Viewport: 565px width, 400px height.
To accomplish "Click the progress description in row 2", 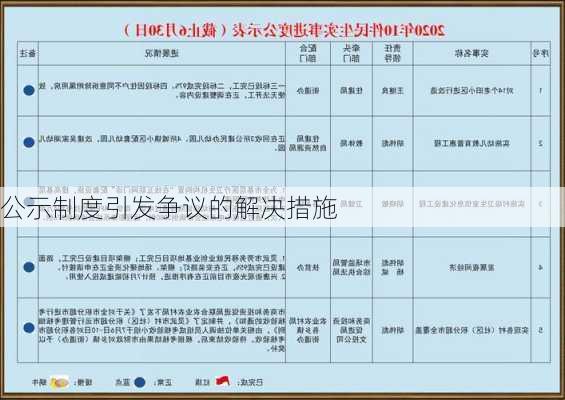I will tap(162, 143).
